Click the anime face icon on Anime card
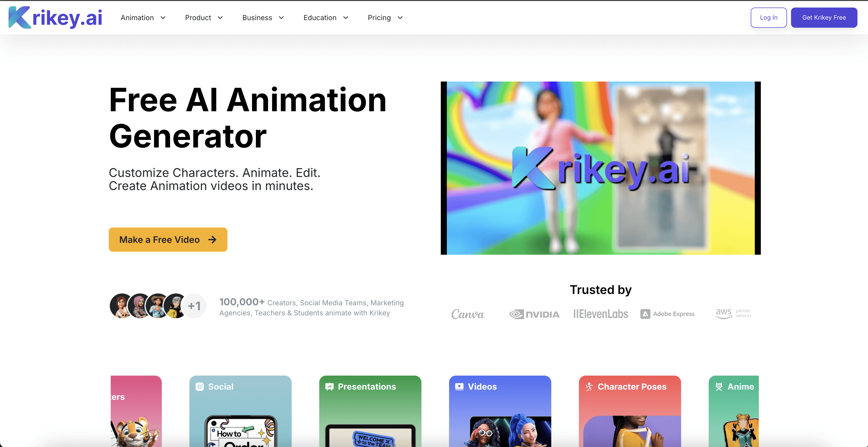This screenshot has width=868, height=447. [719, 387]
